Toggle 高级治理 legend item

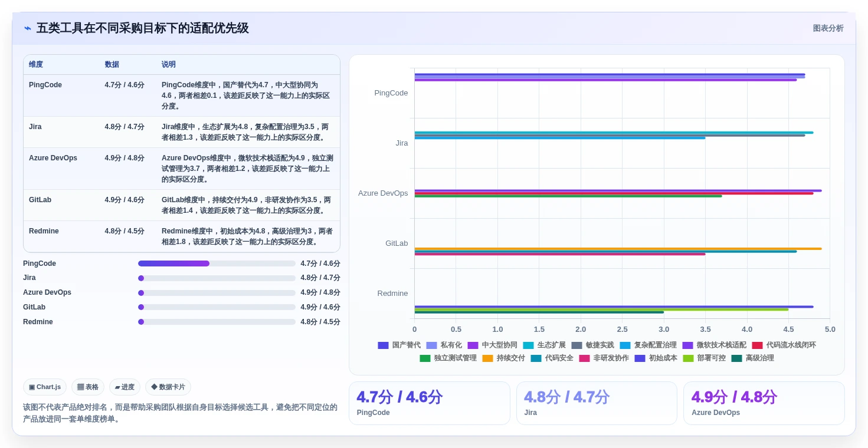click(x=752, y=358)
